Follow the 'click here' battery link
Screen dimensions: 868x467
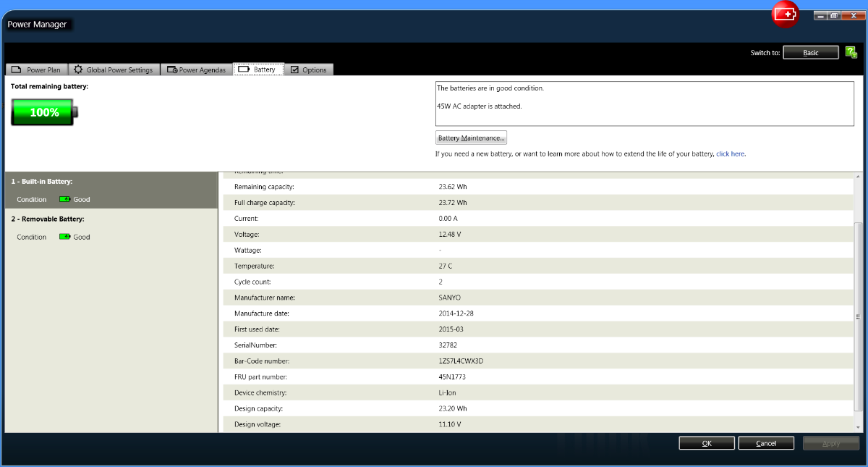730,153
